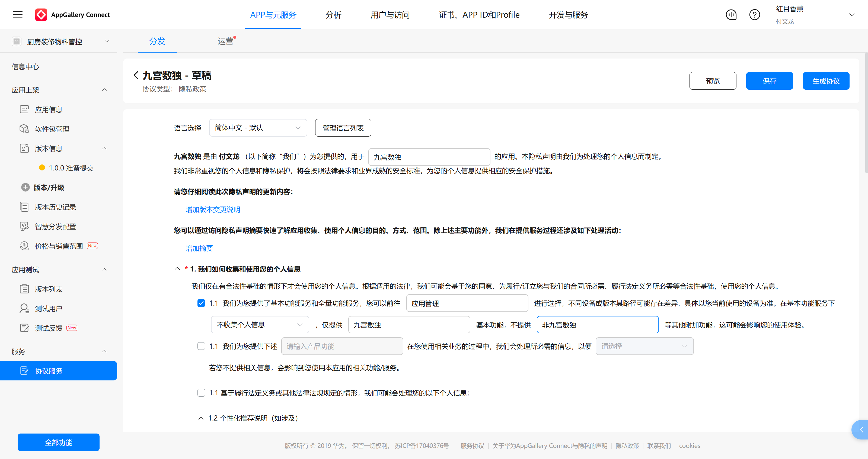Click the 测试用户 person icon

point(24,309)
